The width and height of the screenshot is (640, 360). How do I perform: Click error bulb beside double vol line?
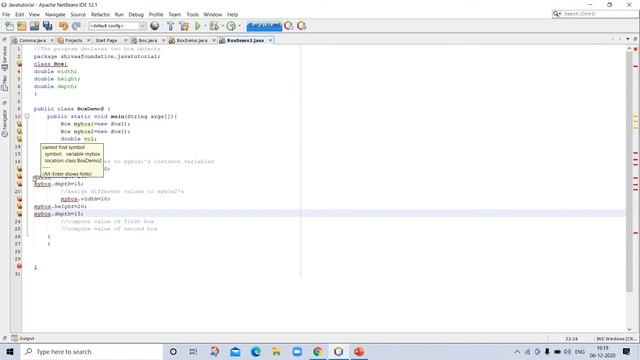(19, 139)
